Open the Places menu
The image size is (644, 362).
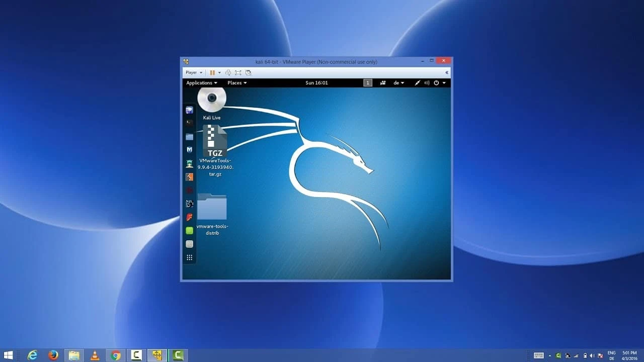coord(236,82)
